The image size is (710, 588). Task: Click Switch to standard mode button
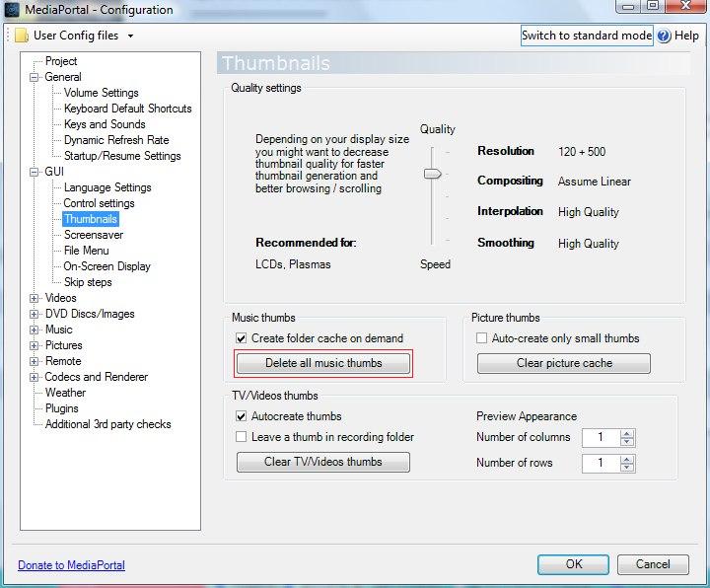click(x=586, y=36)
